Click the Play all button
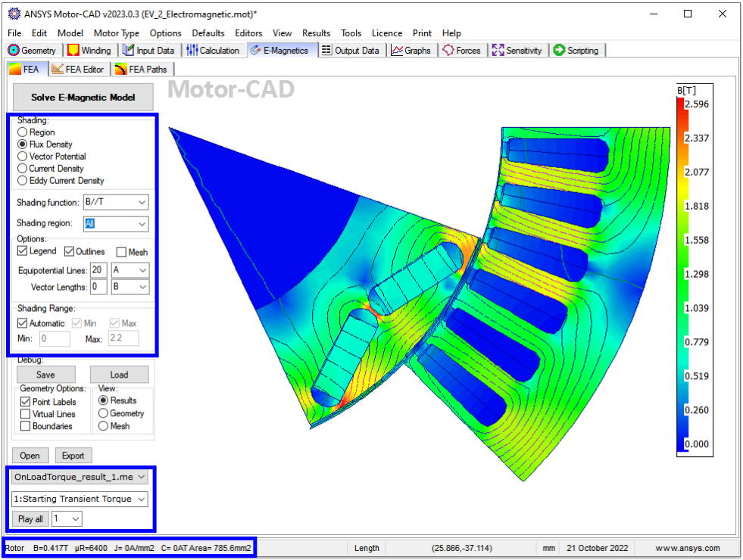Viewport: 743px width, 560px height. [x=30, y=519]
